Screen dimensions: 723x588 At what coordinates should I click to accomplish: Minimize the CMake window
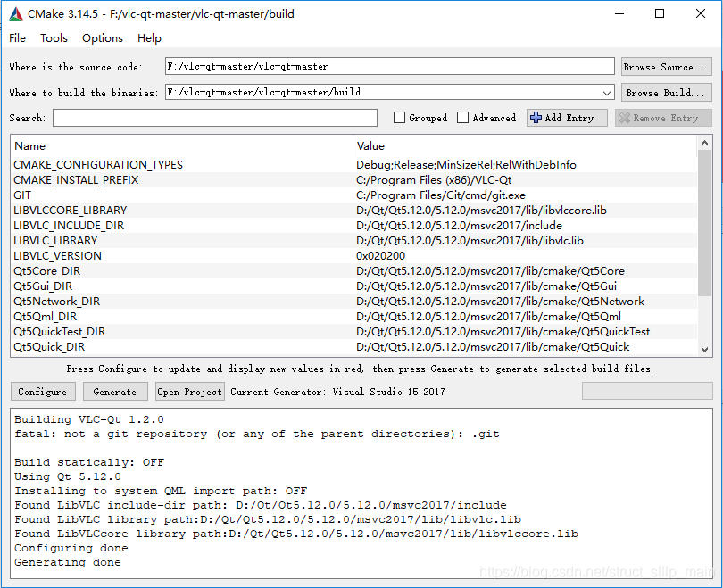pyautogui.click(x=619, y=13)
